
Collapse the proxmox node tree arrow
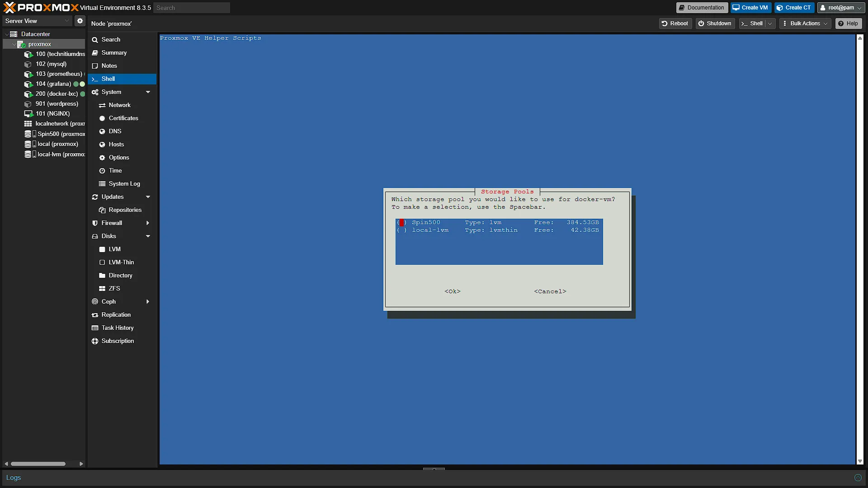pyautogui.click(x=14, y=44)
